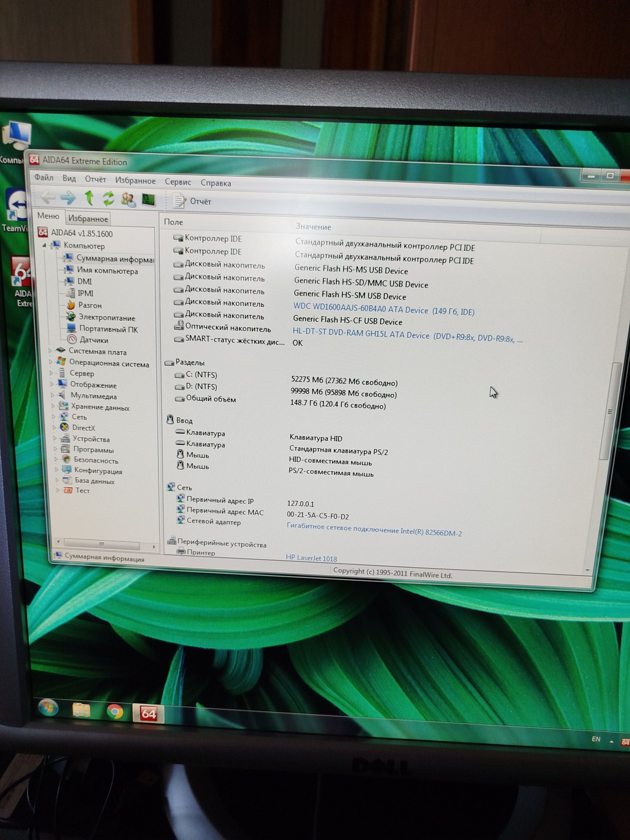
Task: Open the user management icon in toolbar
Action: (x=128, y=199)
